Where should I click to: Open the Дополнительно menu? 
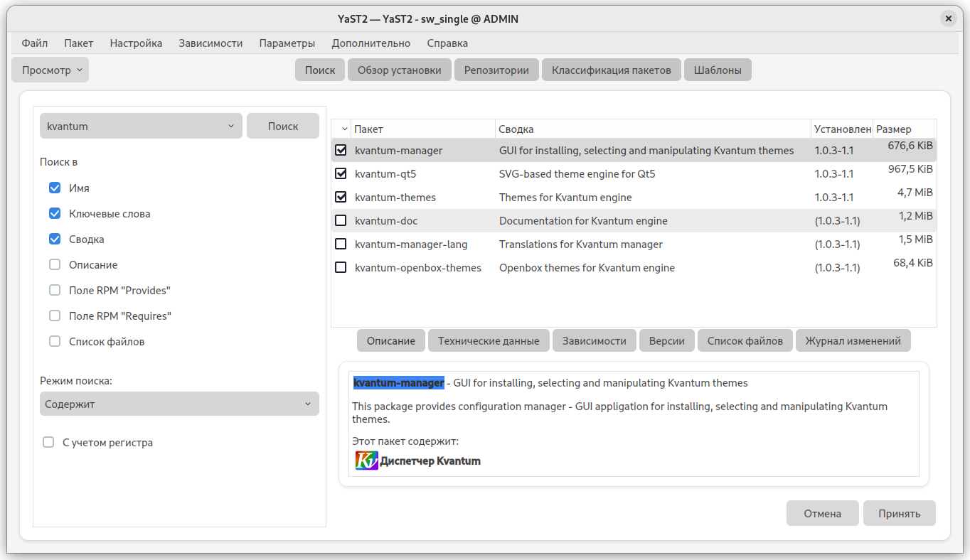pyautogui.click(x=371, y=43)
